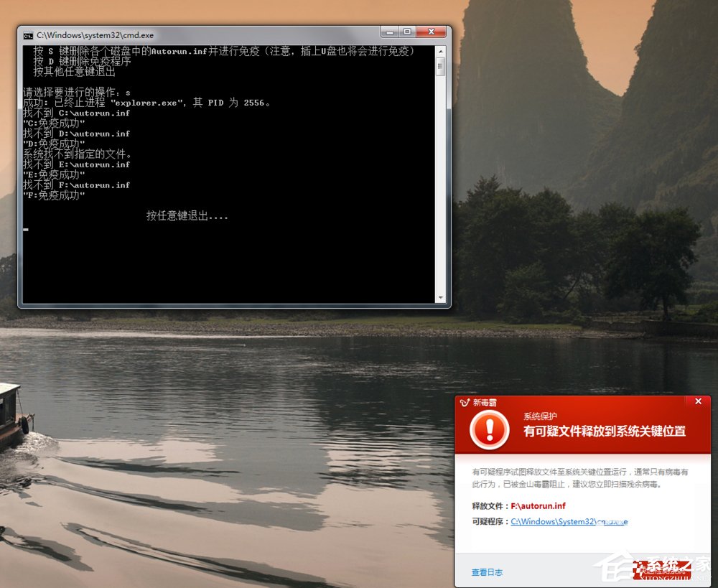Click the 有可疑文件释放到系统关键位置 heading

(605, 431)
